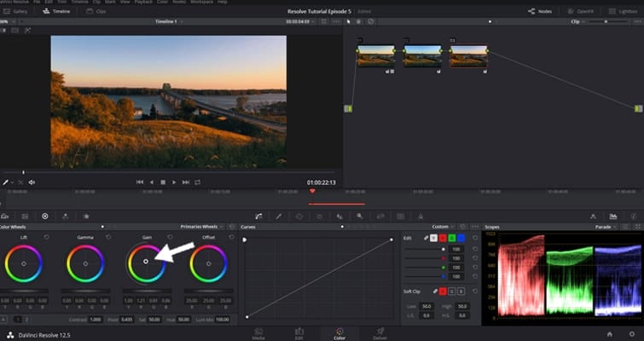644x341 pixels.
Task: Open the Curves palette icon
Action: [258, 217]
